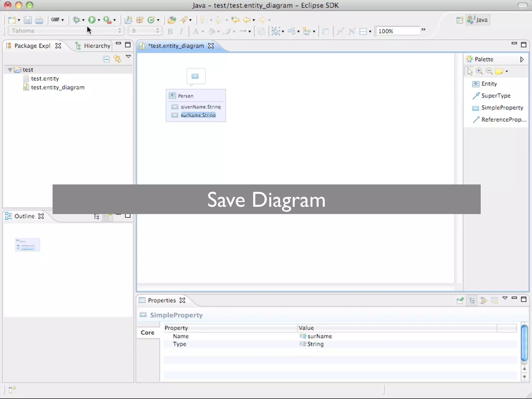Screen dimensions: 532x399
Task: Select the ReferenceProp... palette tool
Action: (500, 119)
